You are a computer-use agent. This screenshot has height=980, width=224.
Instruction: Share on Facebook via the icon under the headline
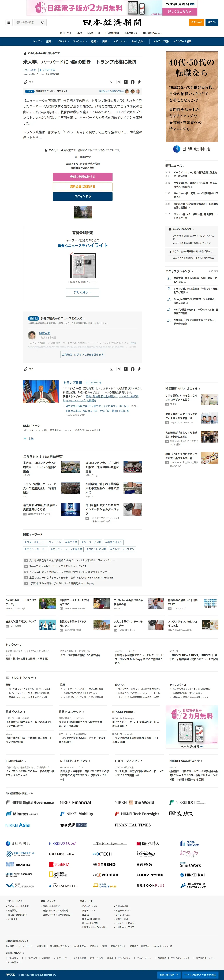[x=132, y=82]
